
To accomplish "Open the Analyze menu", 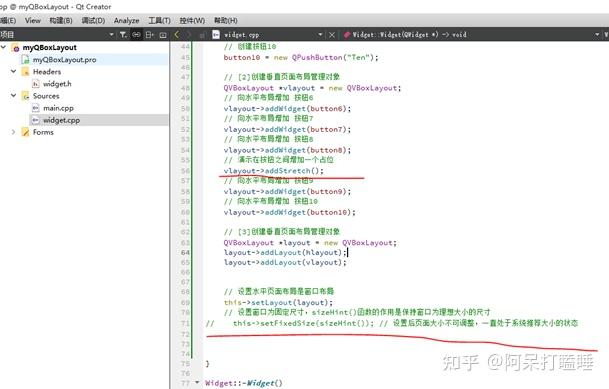I will coord(127,21).
